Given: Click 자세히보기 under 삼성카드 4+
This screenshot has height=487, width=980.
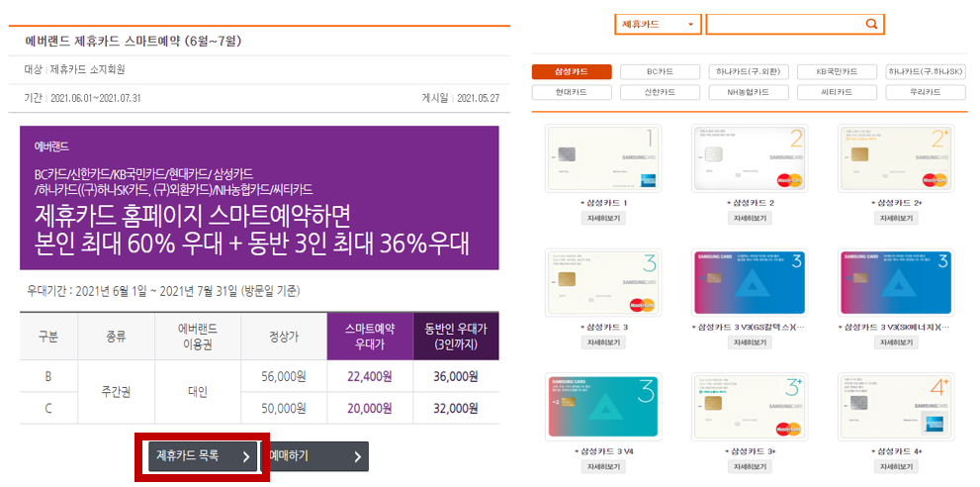Looking at the screenshot, I should coord(896,467).
